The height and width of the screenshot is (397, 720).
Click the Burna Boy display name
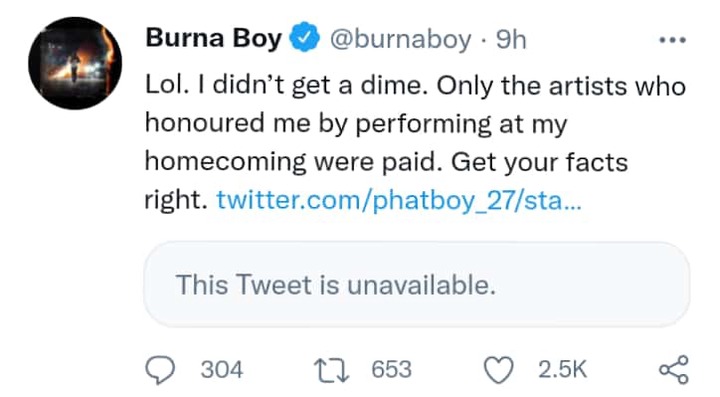pos(214,39)
